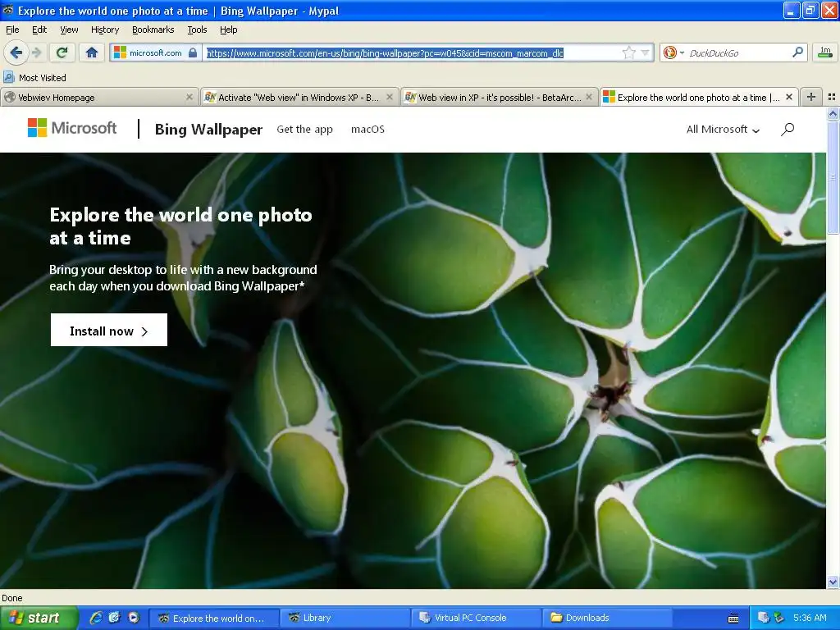The height and width of the screenshot is (630, 840).
Task: Open the File menu
Action: (12, 30)
